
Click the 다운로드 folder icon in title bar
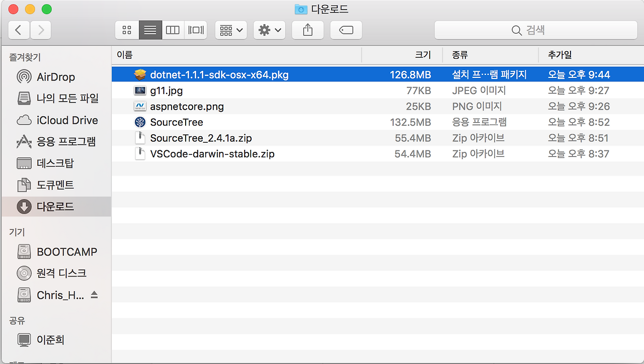pos(301,9)
